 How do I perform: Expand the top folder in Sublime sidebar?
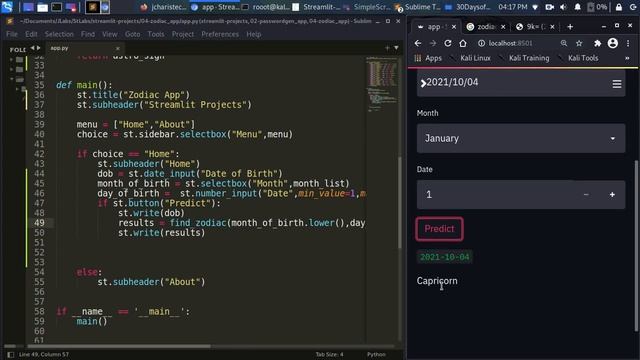click(11, 60)
